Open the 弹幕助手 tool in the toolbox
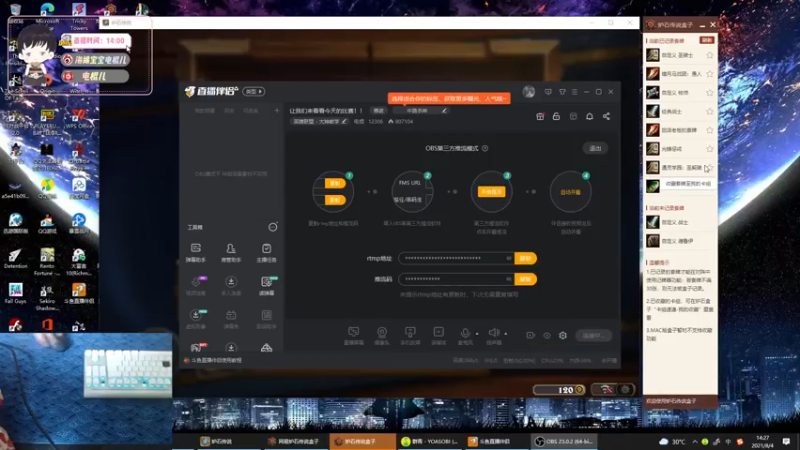 195,252
